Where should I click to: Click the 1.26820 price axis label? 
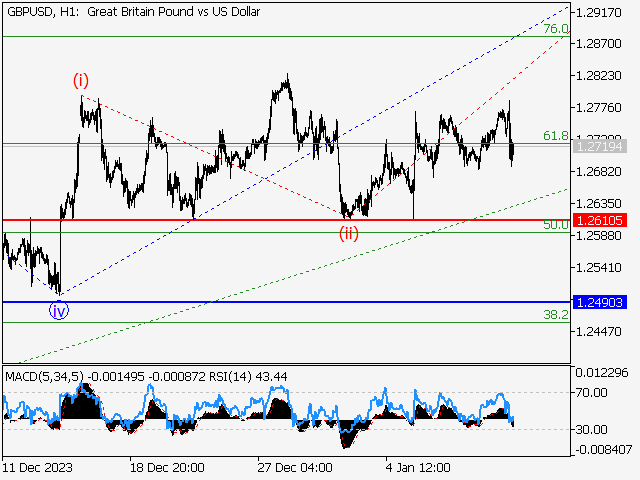598,171
